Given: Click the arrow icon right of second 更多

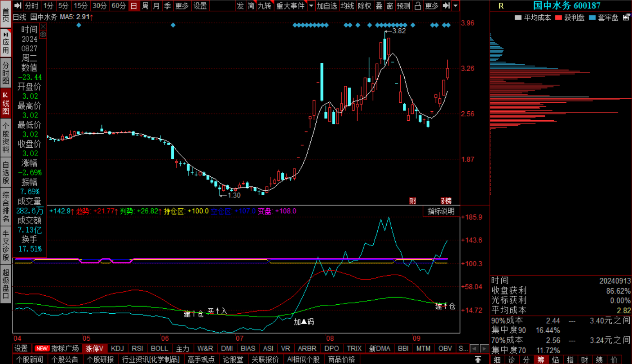Looking at the screenshot, I should point(446,6).
